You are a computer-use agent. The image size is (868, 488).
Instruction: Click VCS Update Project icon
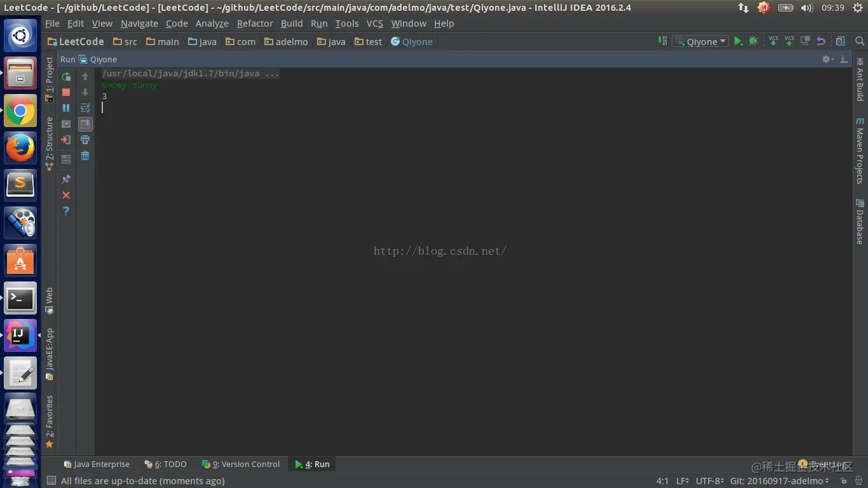click(773, 41)
